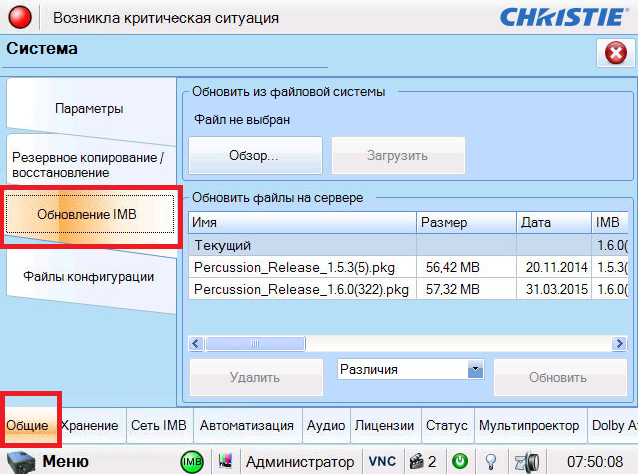Open Резервное копирование / восстановление tab
Screen dimensions: 638x474
coord(89,165)
